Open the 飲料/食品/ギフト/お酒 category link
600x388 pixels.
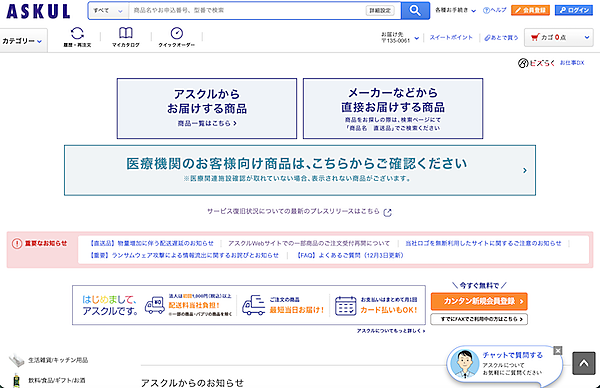click(57, 380)
